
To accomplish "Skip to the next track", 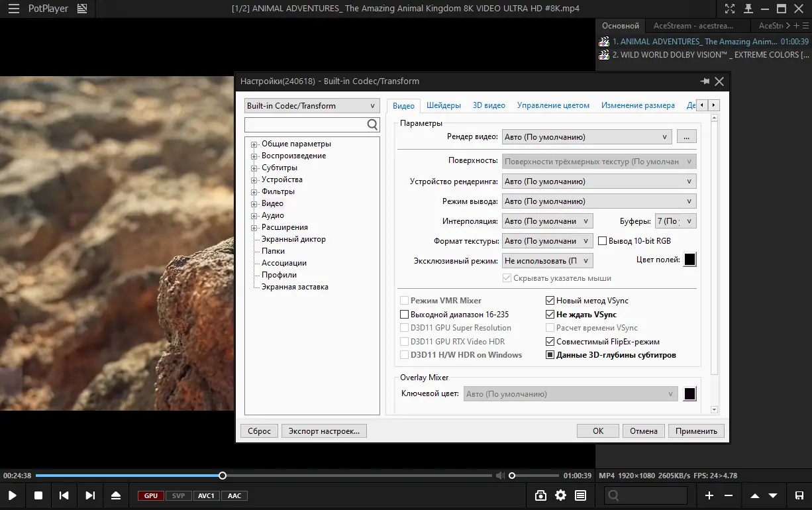I will tap(90, 495).
